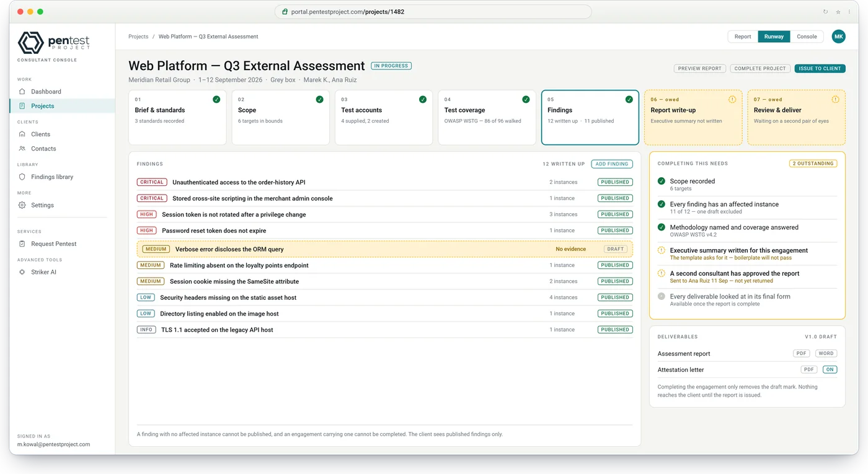
Task: Open the browser three-dot menu
Action: (x=850, y=12)
